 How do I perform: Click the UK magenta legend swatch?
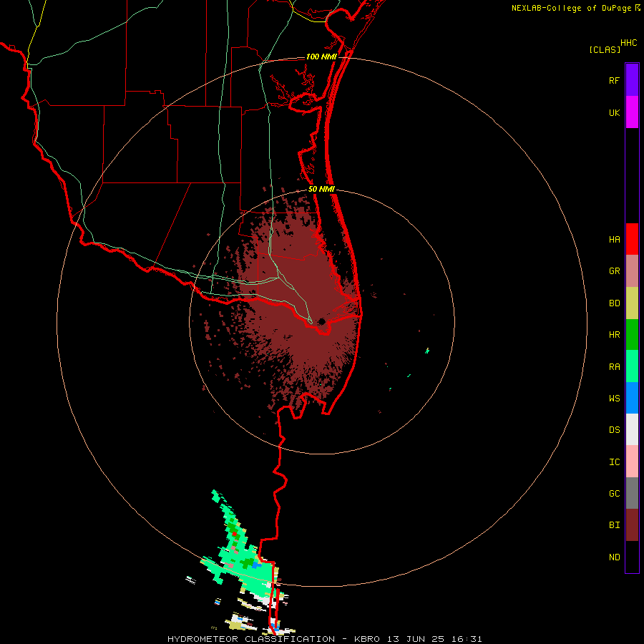632,112
